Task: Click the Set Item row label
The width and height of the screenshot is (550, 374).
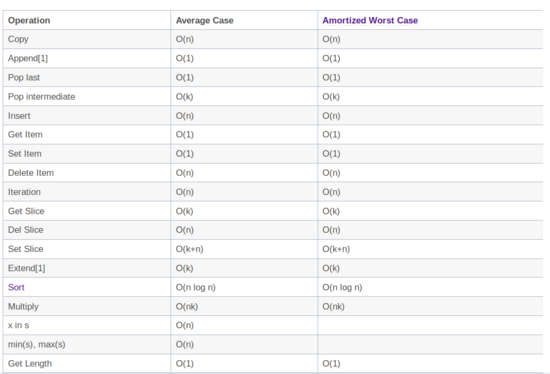Action: pos(25,154)
